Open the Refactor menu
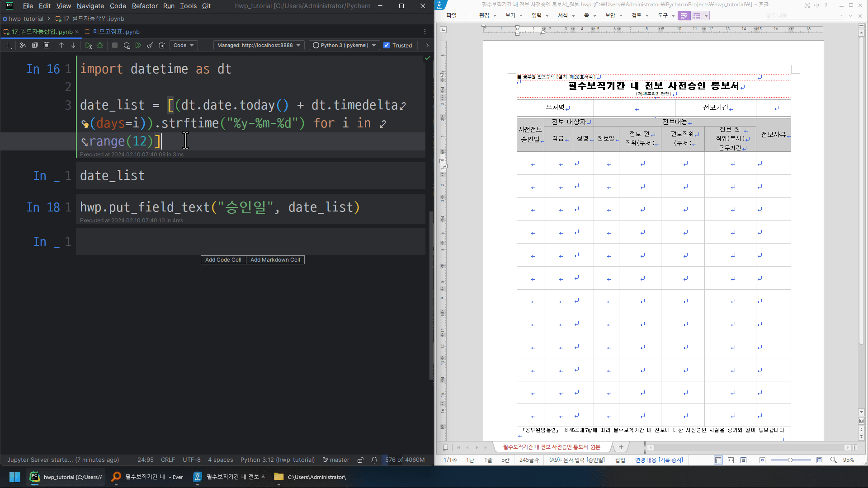Image resolution: width=868 pixels, height=488 pixels. 145,6
